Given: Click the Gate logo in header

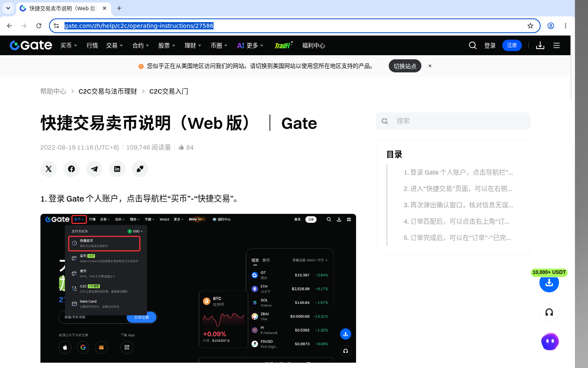Looking at the screenshot, I should coord(31,45).
